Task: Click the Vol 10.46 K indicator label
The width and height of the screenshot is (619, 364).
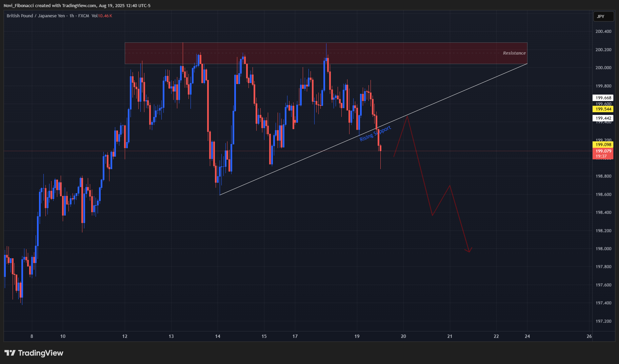Action: pos(102,16)
